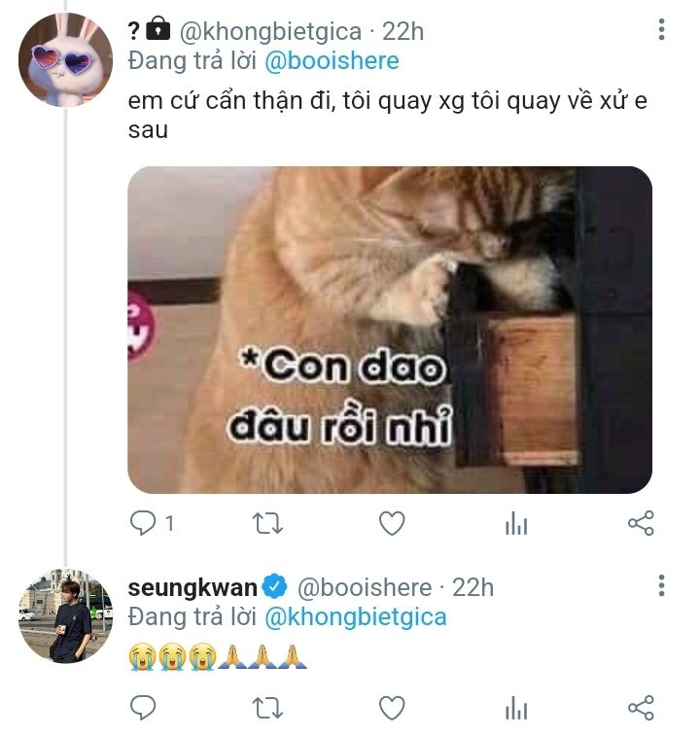Open the seungkwan display name profile
This screenshot has width=700, height=736.
tap(192, 587)
